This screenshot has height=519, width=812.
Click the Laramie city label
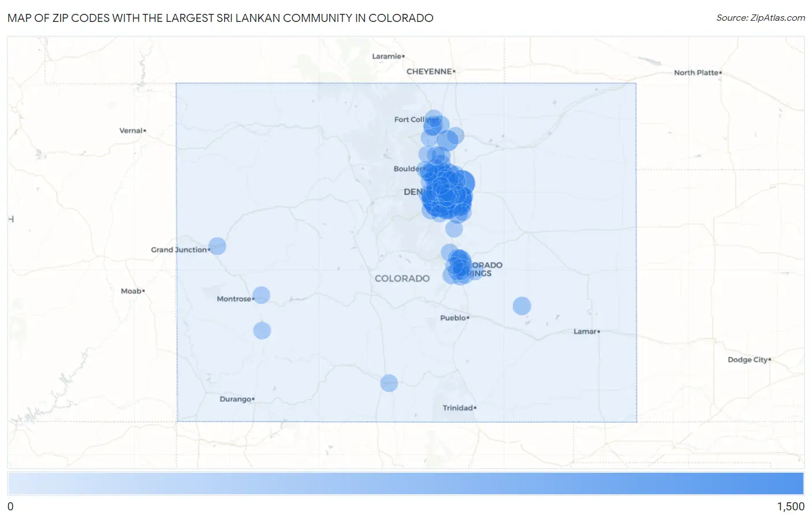[x=388, y=56]
